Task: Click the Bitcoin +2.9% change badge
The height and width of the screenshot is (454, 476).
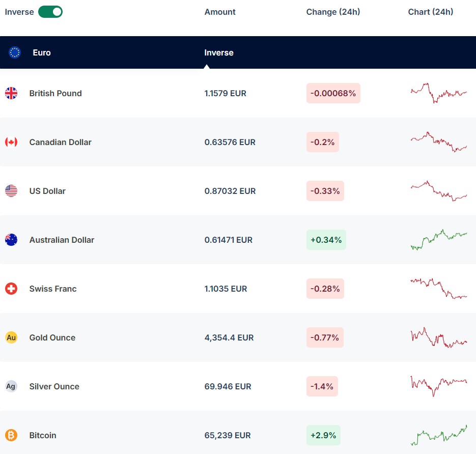Action: [323, 435]
